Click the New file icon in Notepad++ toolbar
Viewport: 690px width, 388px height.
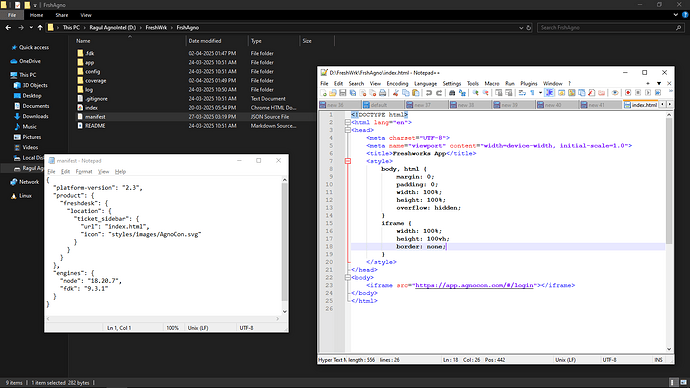[323, 93]
